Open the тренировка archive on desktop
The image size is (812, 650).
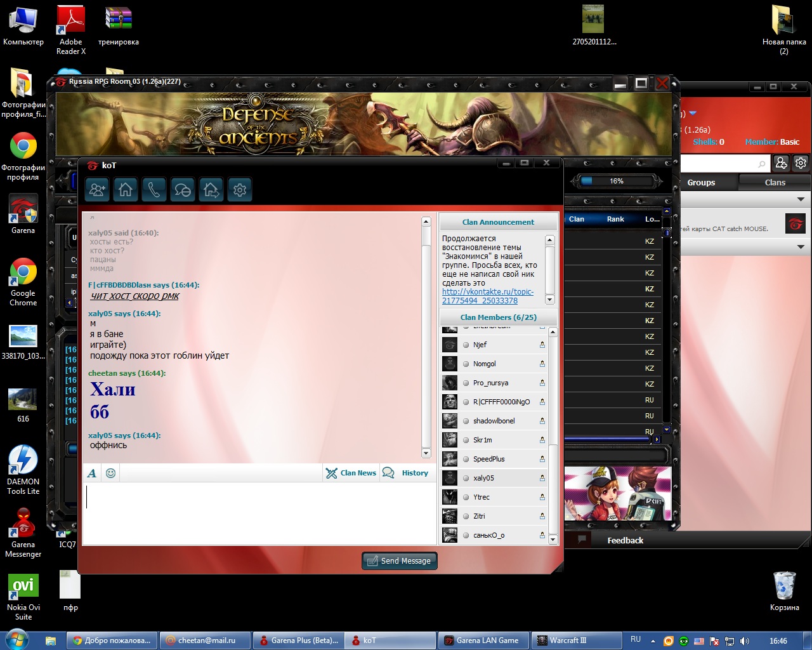[118, 25]
